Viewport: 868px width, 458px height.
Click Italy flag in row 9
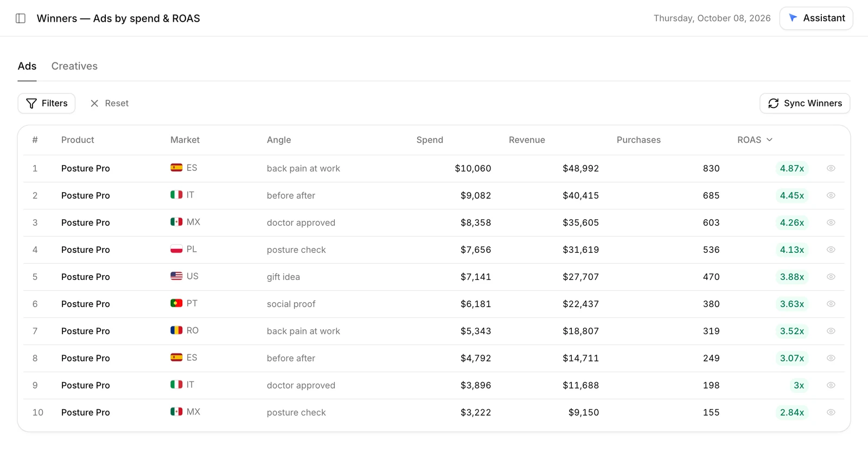point(176,385)
